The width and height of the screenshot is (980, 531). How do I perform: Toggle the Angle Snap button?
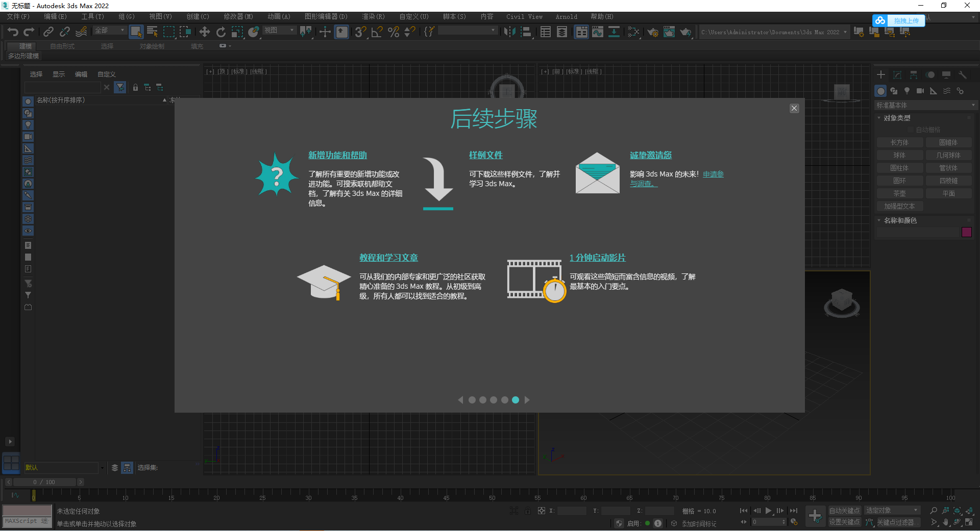(x=377, y=32)
